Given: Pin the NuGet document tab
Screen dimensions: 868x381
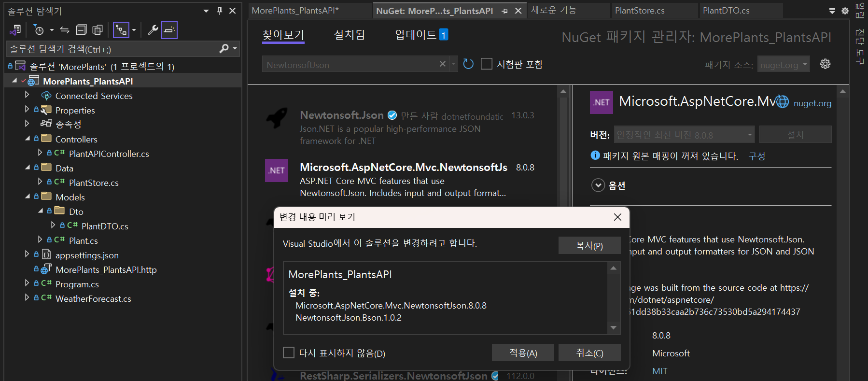Looking at the screenshot, I should click(x=504, y=11).
